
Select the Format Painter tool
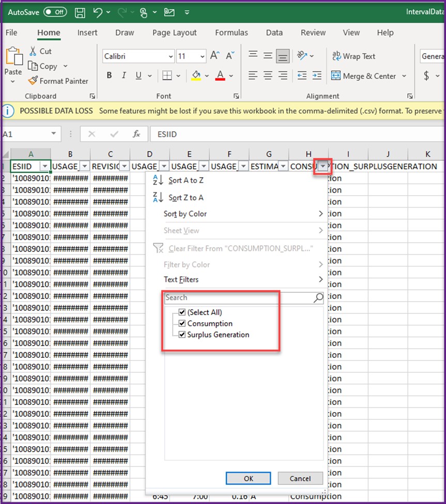tap(57, 81)
